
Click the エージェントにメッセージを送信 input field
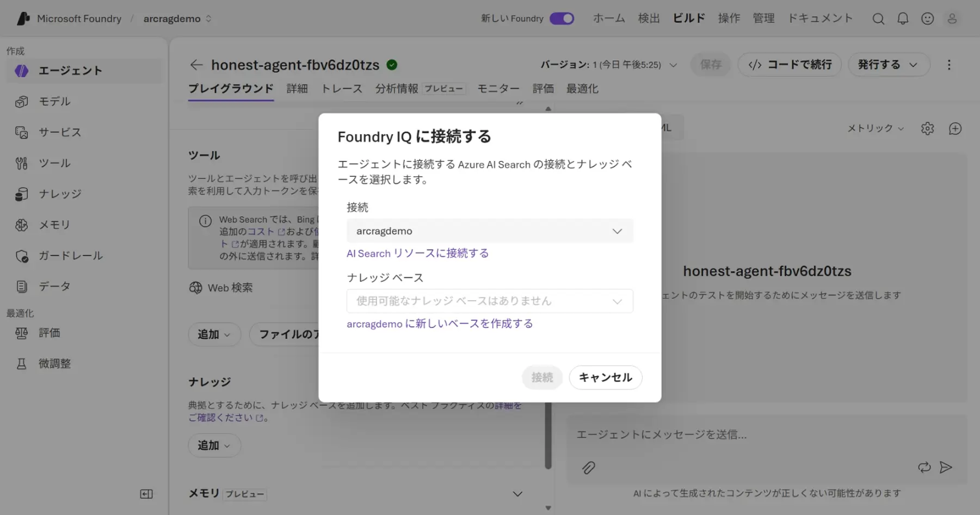[767, 435]
